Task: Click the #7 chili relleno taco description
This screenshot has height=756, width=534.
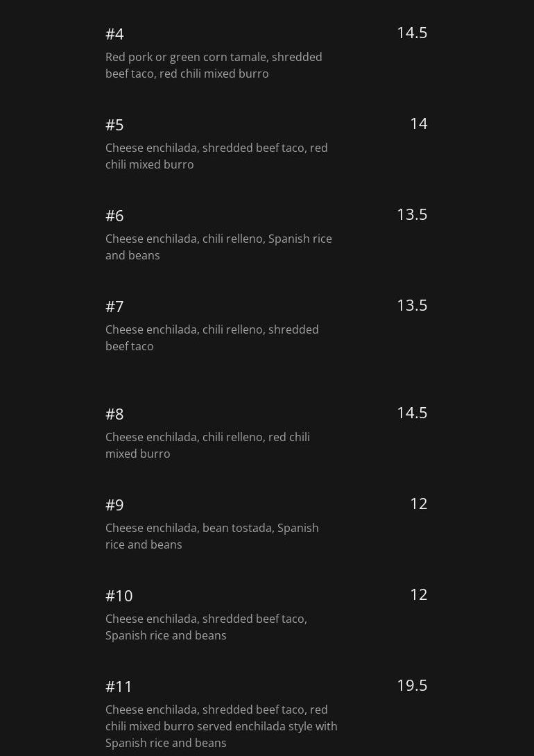Action: [212, 338]
